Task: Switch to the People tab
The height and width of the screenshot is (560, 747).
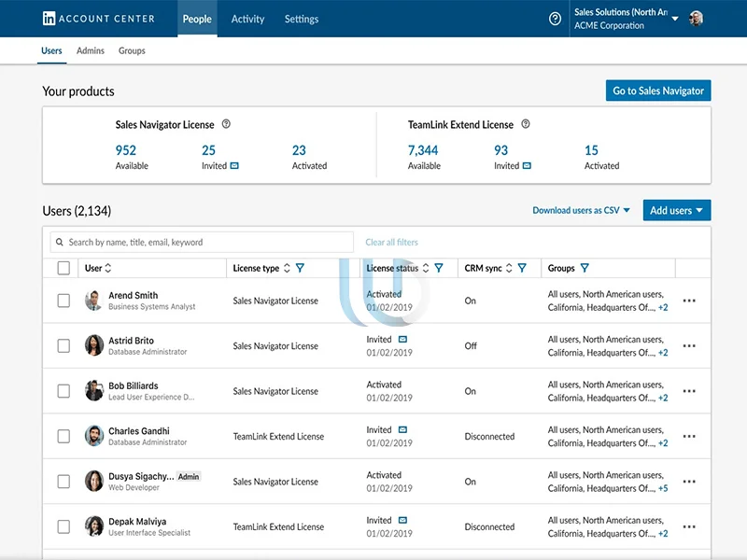Action: [x=197, y=19]
